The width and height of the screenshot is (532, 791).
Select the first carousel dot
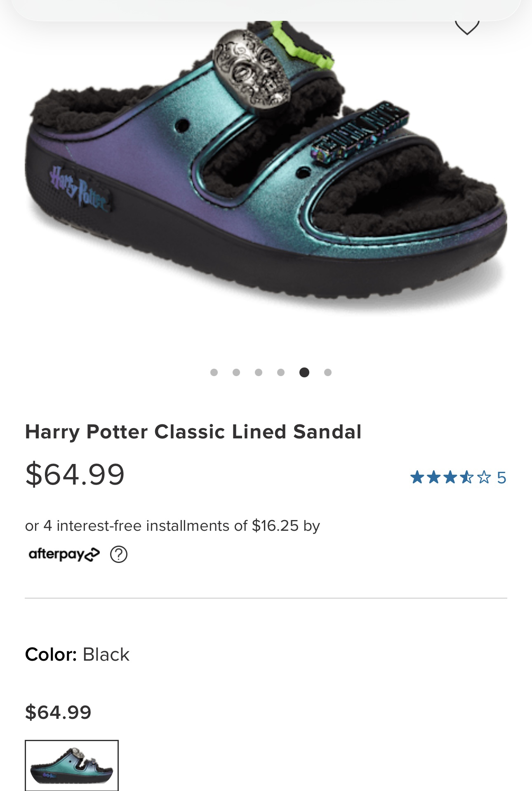(x=214, y=372)
